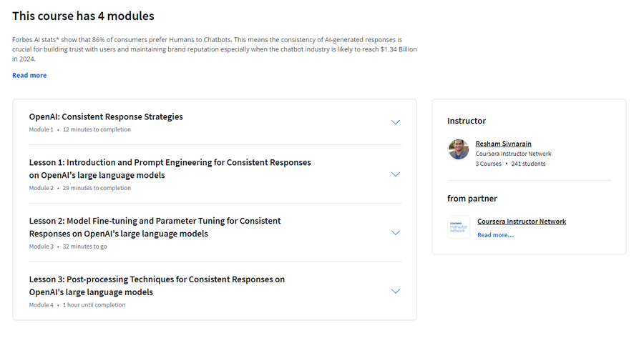
Task: Open Resham Sivnarain instructor profile link
Action: [504, 144]
